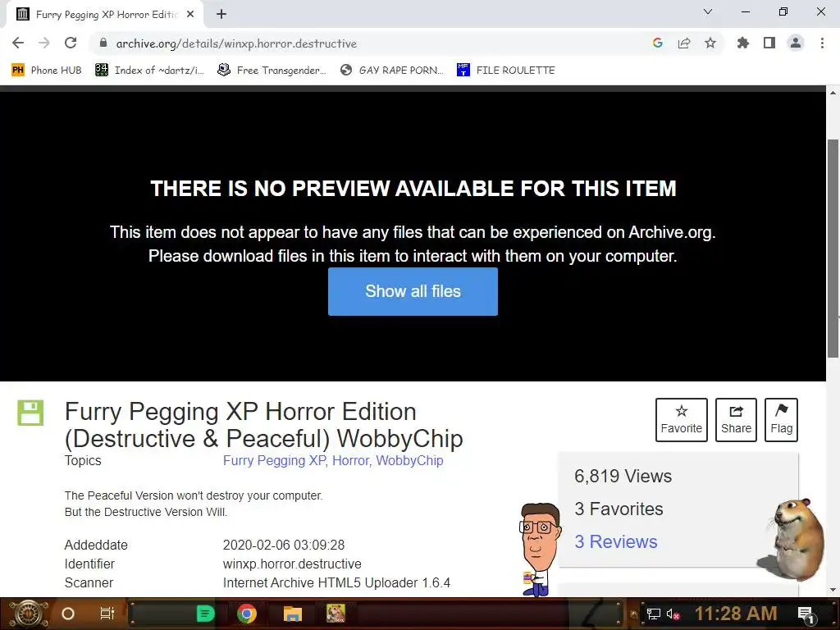Flag this archive item

click(781, 419)
